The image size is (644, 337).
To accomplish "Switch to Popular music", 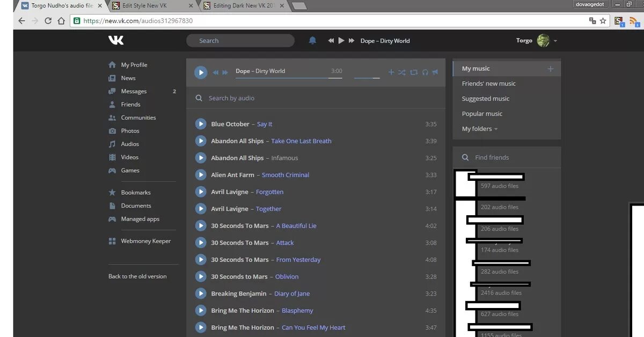I will point(482,114).
